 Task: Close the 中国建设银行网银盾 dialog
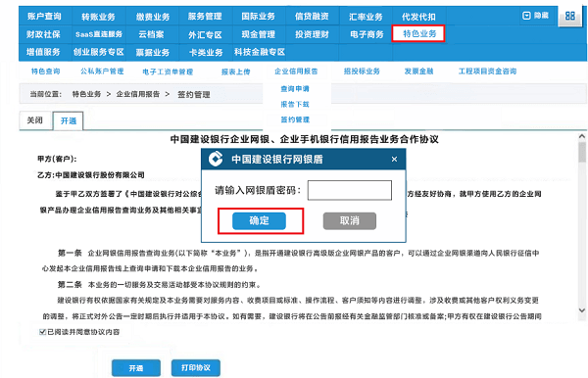point(394,160)
